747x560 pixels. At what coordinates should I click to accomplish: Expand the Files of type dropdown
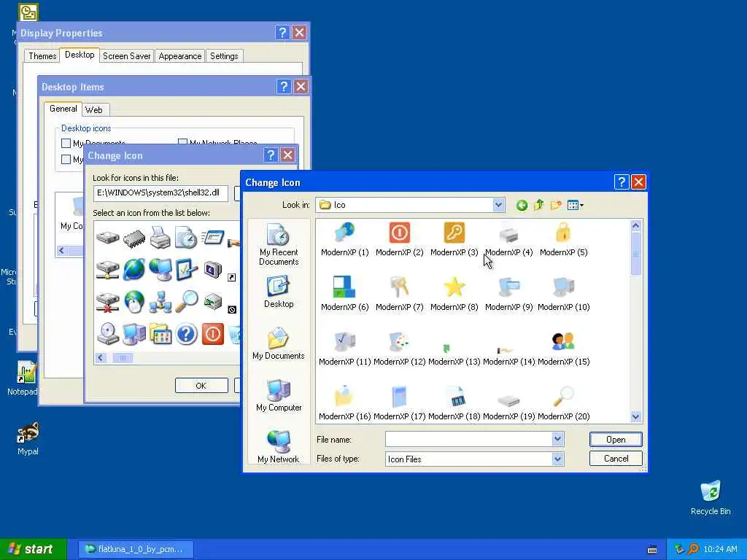point(557,459)
